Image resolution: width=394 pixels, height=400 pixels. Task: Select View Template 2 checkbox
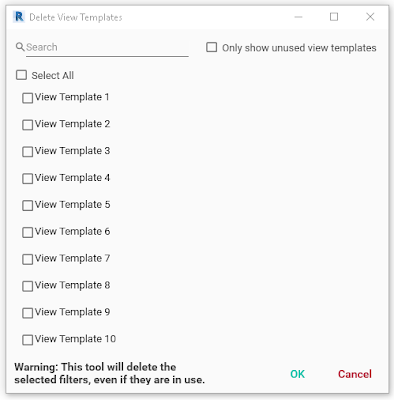(x=27, y=125)
